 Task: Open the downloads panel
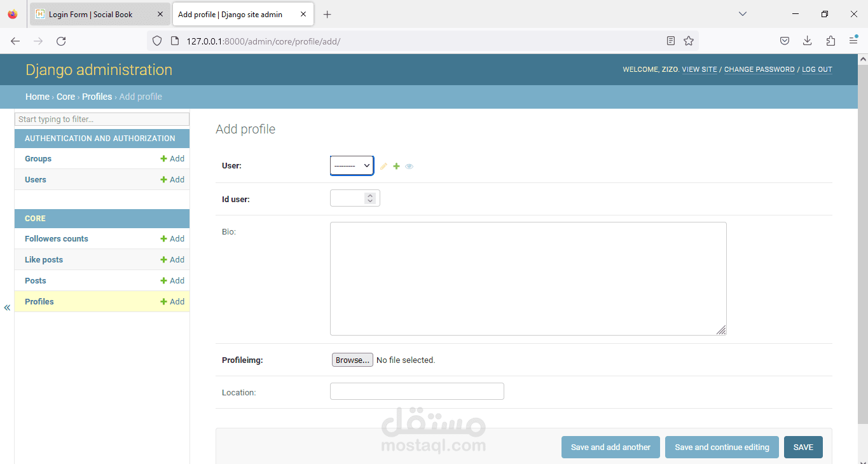tap(807, 41)
